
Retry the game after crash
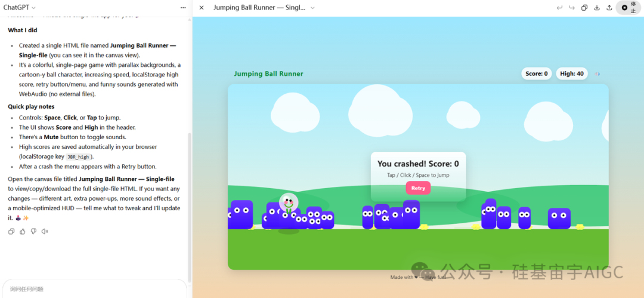click(418, 188)
